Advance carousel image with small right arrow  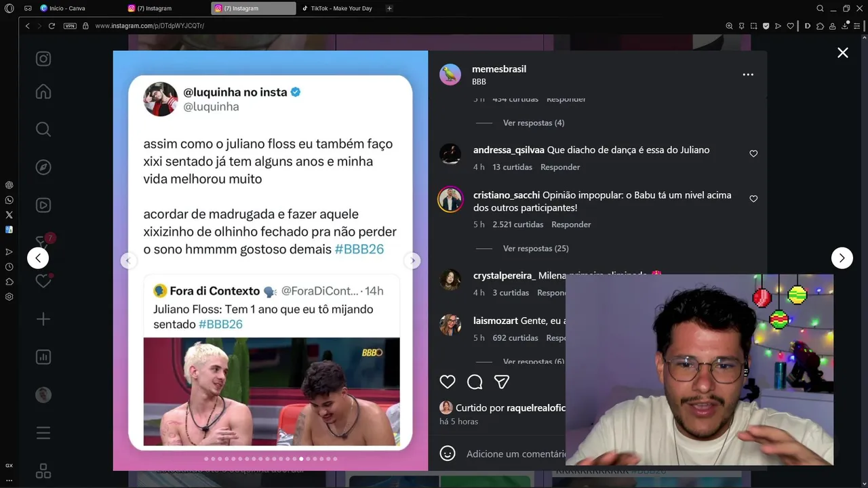[x=412, y=261]
